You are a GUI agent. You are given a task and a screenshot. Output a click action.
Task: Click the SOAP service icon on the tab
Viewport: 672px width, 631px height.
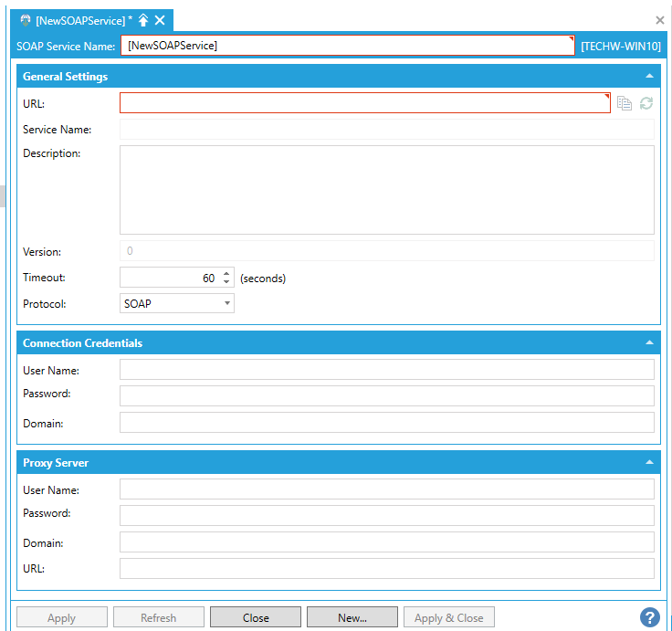pos(26,20)
